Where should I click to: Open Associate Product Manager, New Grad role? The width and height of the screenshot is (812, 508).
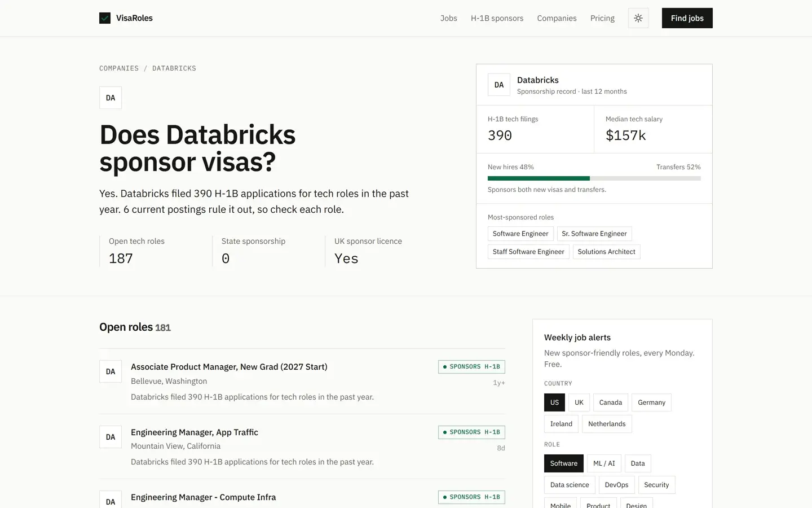(x=229, y=367)
